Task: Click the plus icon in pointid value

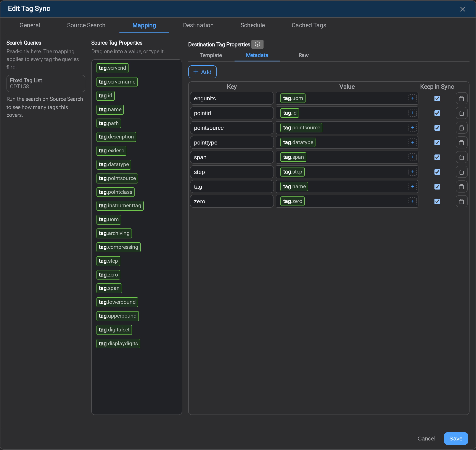Action: pyautogui.click(x=412, y=113)
